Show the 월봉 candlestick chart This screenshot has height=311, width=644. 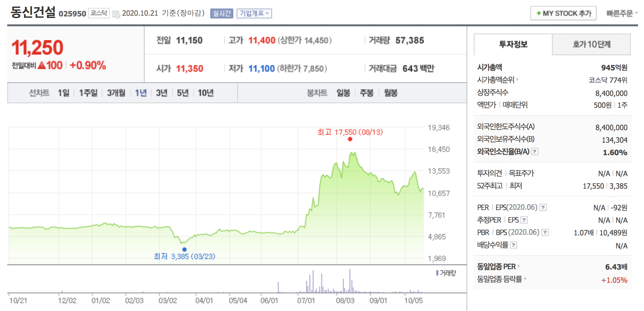coord(391,93)
